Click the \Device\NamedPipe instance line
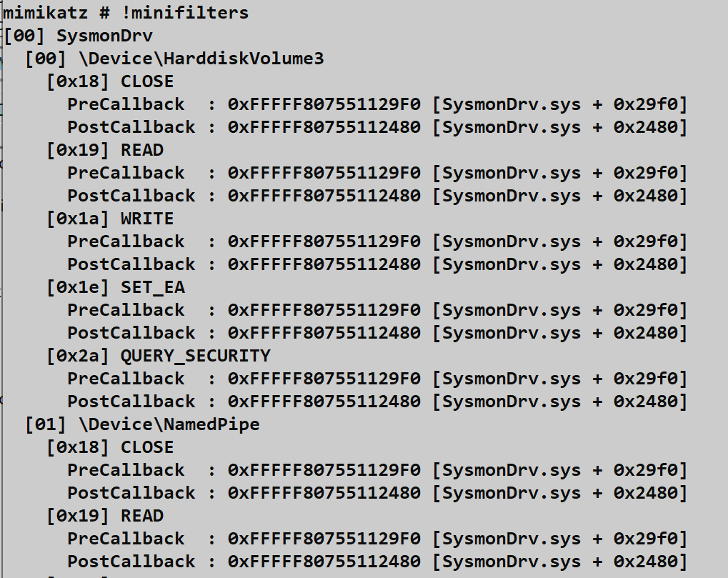728x578 pixels. 142,424
